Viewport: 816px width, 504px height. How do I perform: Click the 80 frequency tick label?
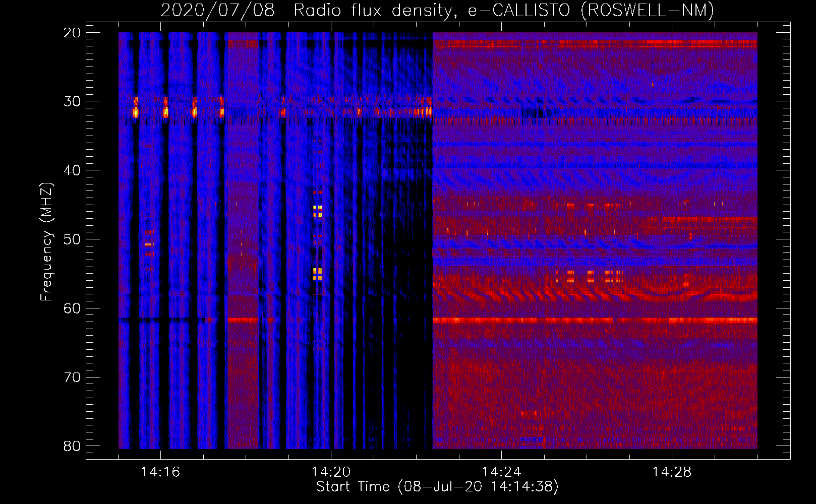(72, 446)
